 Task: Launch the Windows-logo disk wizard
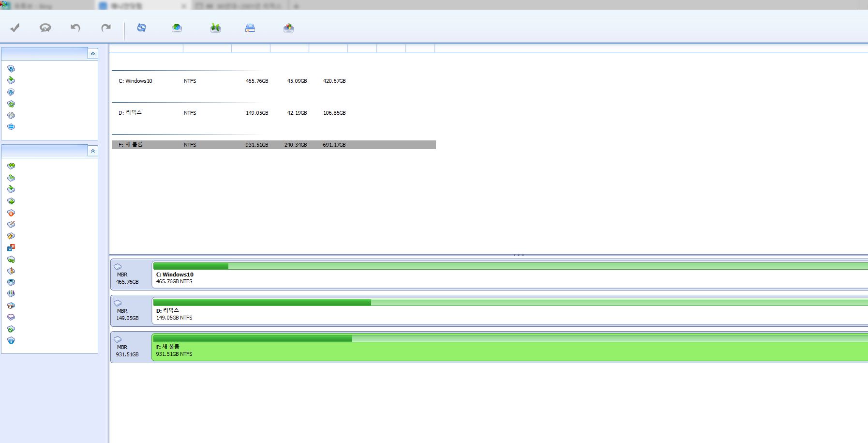click(11, 127)
